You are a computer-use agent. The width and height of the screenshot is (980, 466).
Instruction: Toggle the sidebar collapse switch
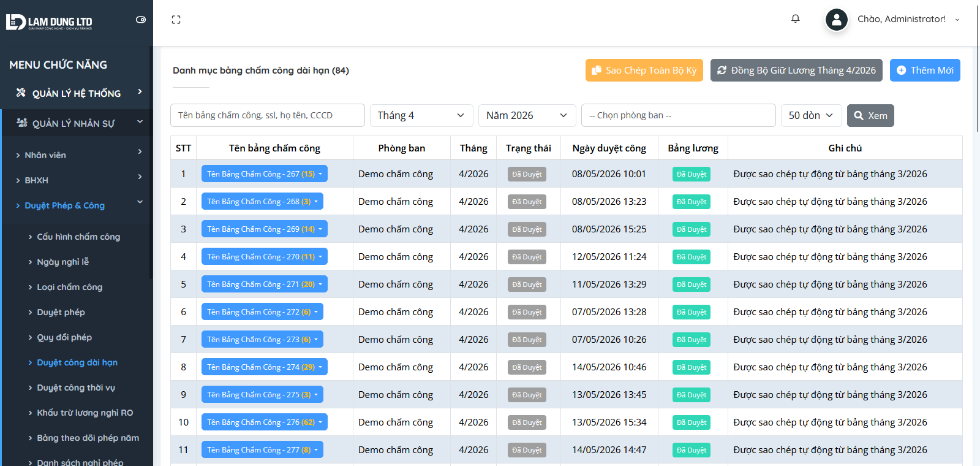[141, 20]
